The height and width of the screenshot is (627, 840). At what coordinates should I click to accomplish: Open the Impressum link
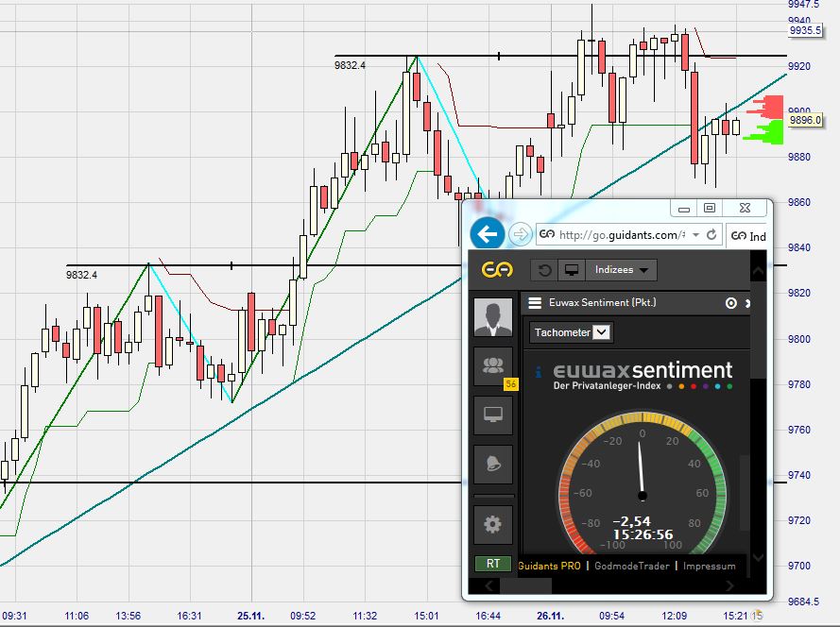click(x=709, y=566)
